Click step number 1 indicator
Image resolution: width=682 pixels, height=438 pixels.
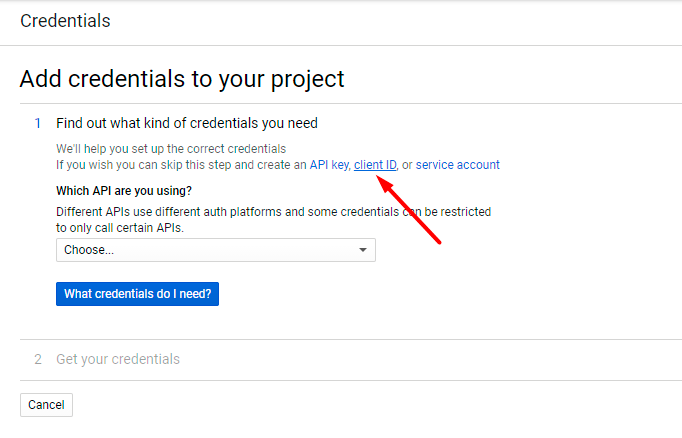point(38,123)
